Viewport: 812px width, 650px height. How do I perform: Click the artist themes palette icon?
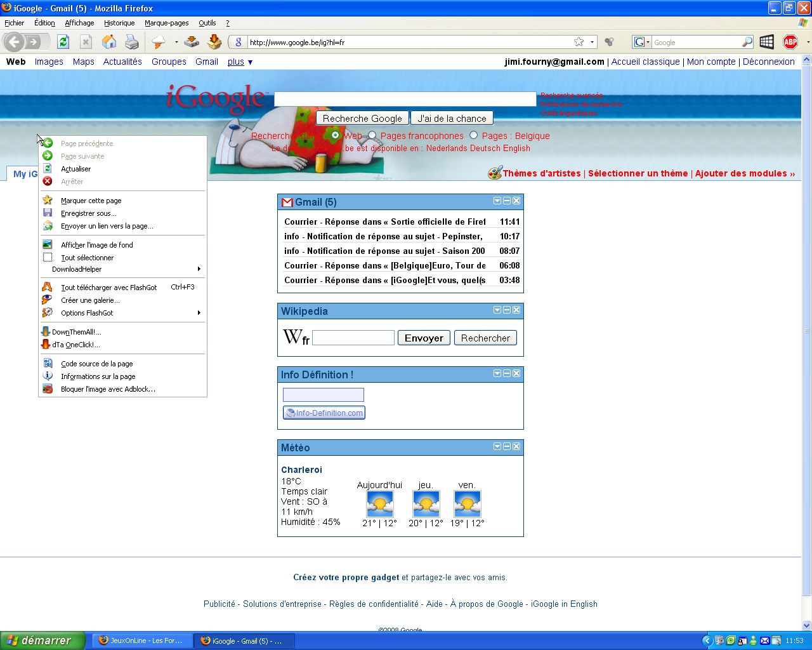point(495,173)
